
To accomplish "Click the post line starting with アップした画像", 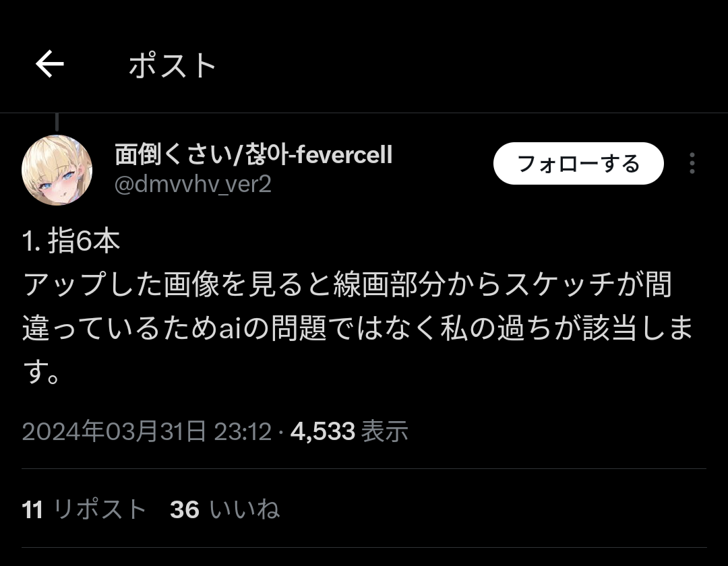I will 348,284.
